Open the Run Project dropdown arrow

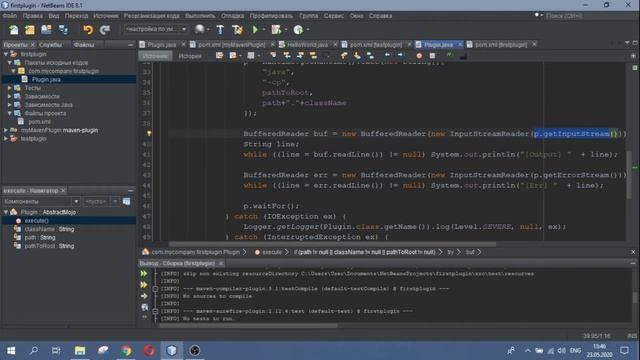(264, 30)
